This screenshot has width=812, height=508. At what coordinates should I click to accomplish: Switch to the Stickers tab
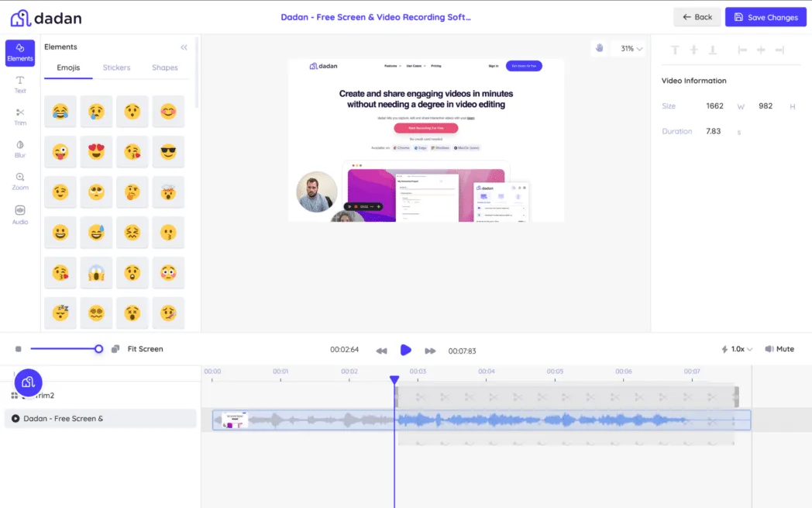tap(116, 67)
